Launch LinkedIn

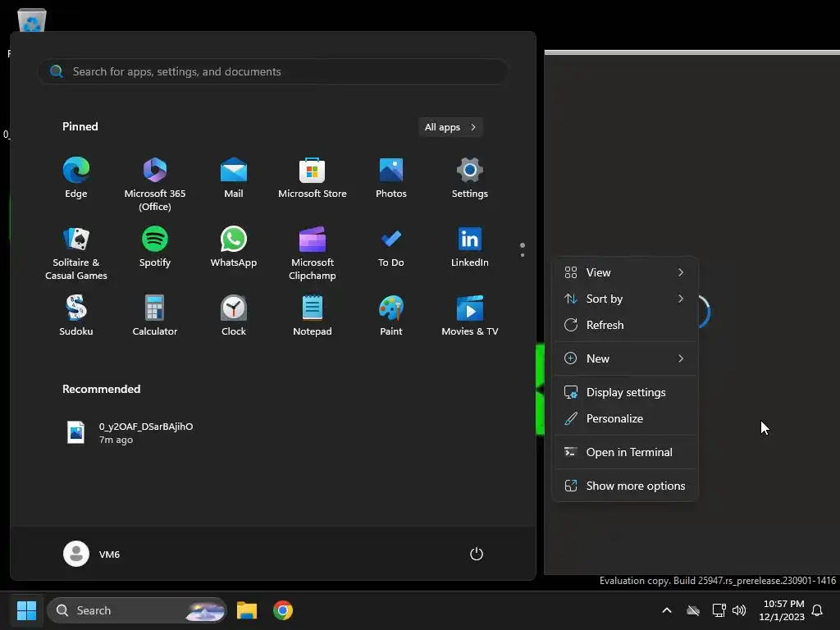[x=470, y=247]
